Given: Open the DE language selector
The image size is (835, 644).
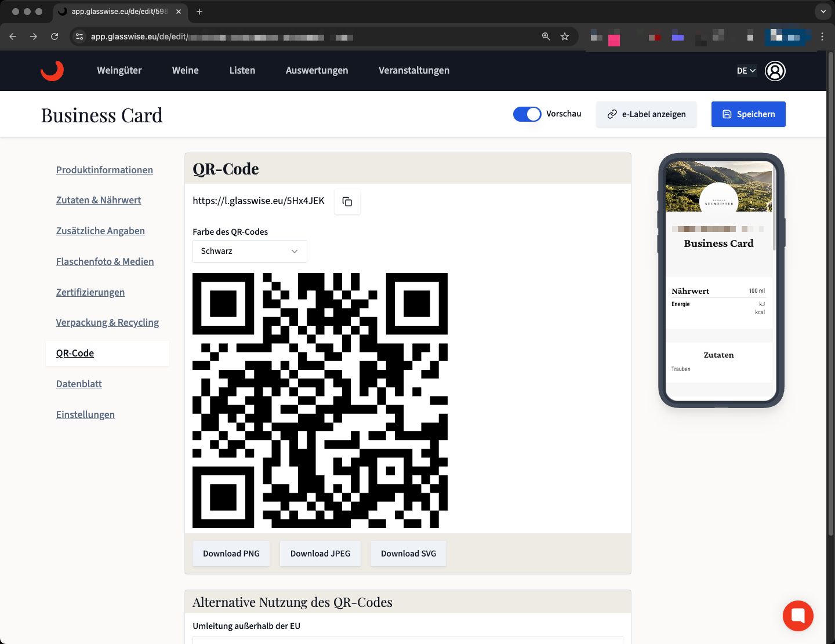Looking at the screenshot, I should click(746, 71).
